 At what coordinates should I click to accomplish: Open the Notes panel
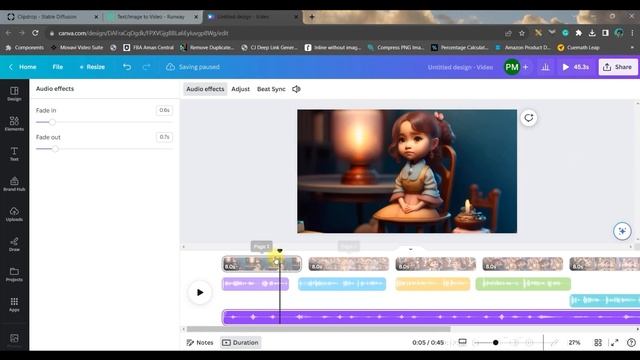pos(200,342)
